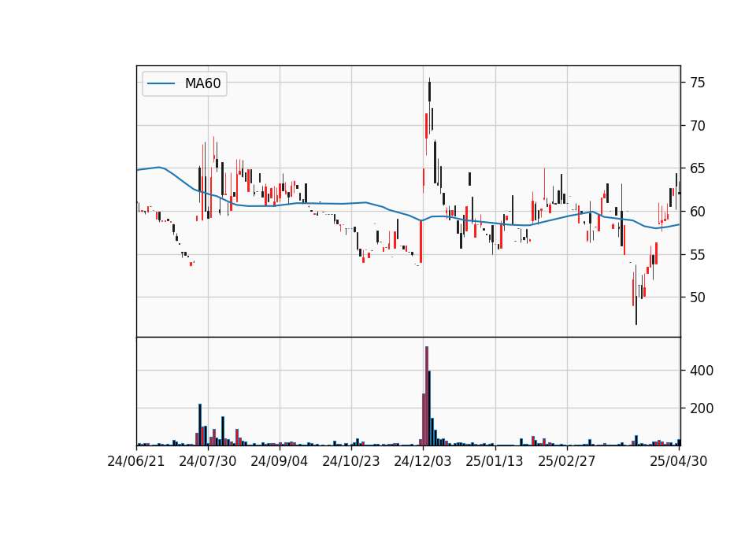
Task: Click the price axis label 75
Action: (x=698, y=83)
